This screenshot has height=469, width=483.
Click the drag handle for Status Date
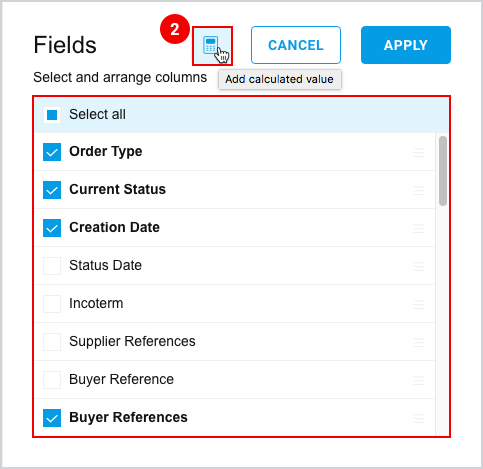[x=419, y=266]
